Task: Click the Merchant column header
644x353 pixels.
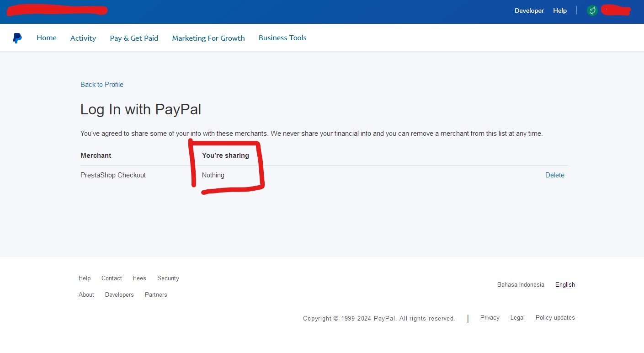Action: tap(96, 155)
